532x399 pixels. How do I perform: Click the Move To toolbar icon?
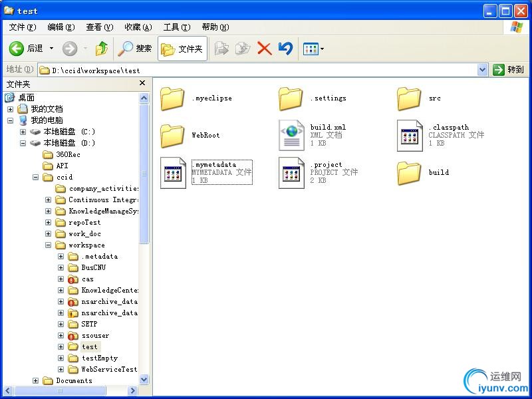tap(221, 49)
